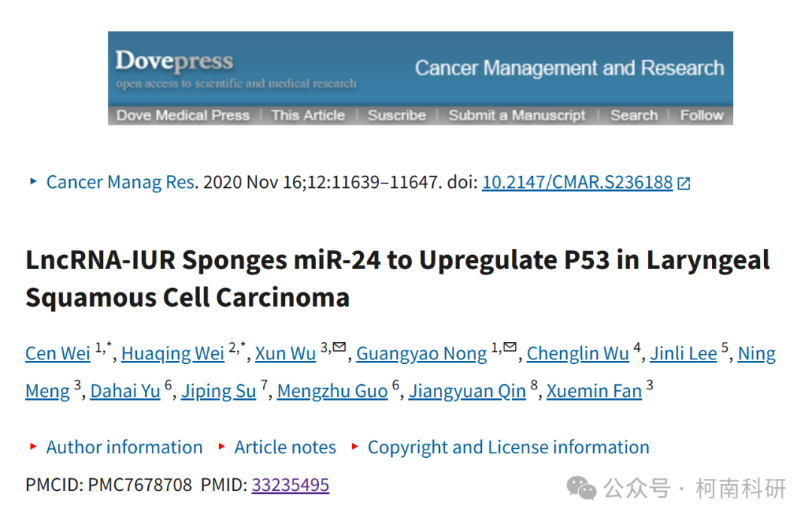Click the Follow item in the banner
Image resolution: width=812 pixels, height=521 pixels.
coord(701,115)
